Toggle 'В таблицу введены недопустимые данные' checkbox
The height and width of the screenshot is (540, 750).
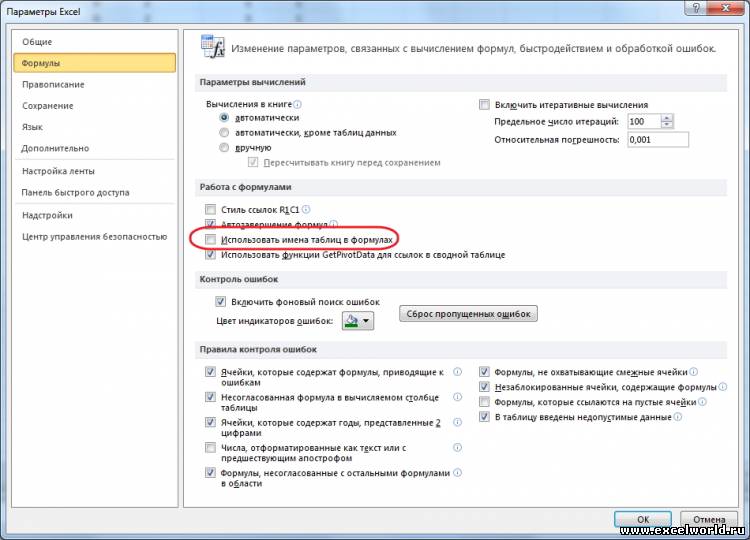pos(484,417)
